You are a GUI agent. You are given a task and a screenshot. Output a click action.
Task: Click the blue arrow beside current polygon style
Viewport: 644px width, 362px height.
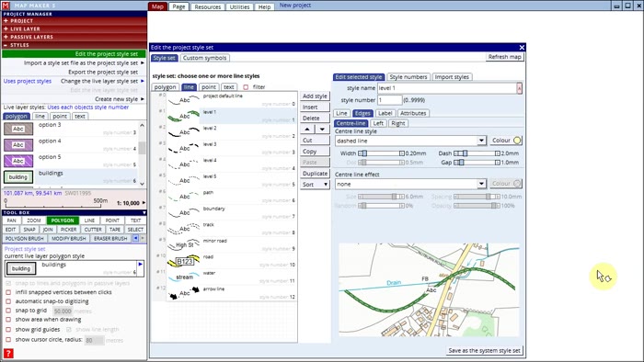coord(141,265)
